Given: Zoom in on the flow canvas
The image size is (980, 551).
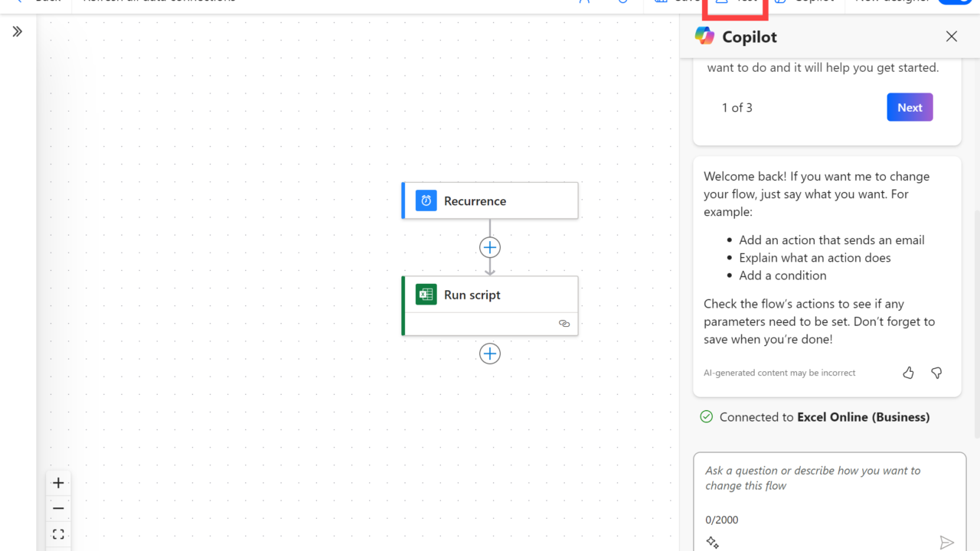Looking at the screenshot, I should 58,483.
